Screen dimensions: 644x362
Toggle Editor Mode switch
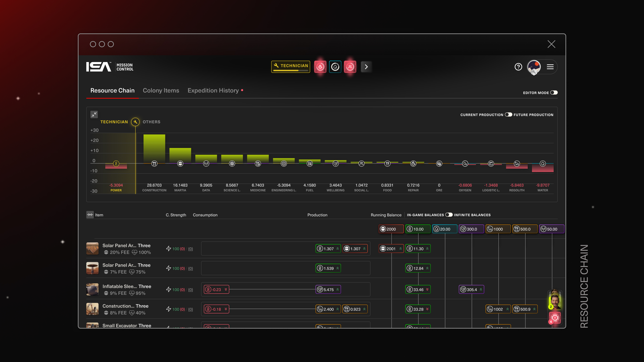(554, 93)
